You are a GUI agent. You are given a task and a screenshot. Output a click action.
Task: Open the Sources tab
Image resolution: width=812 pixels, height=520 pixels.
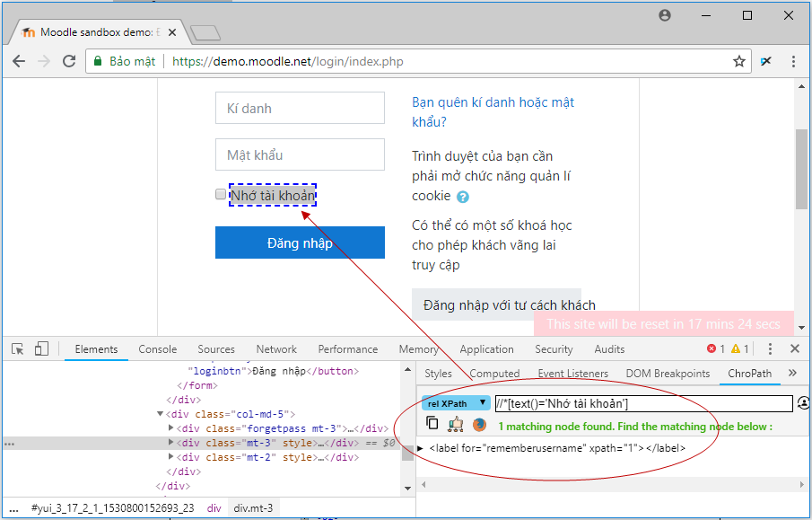(x=216, y=349)
